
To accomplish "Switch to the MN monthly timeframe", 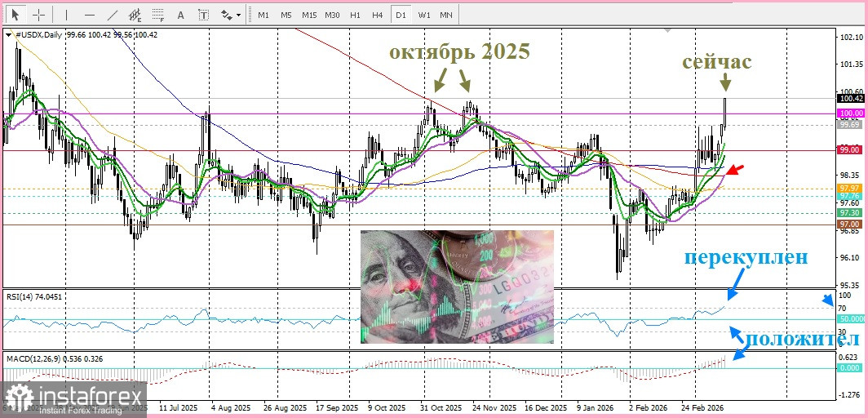I will click(x=445, y=15).
